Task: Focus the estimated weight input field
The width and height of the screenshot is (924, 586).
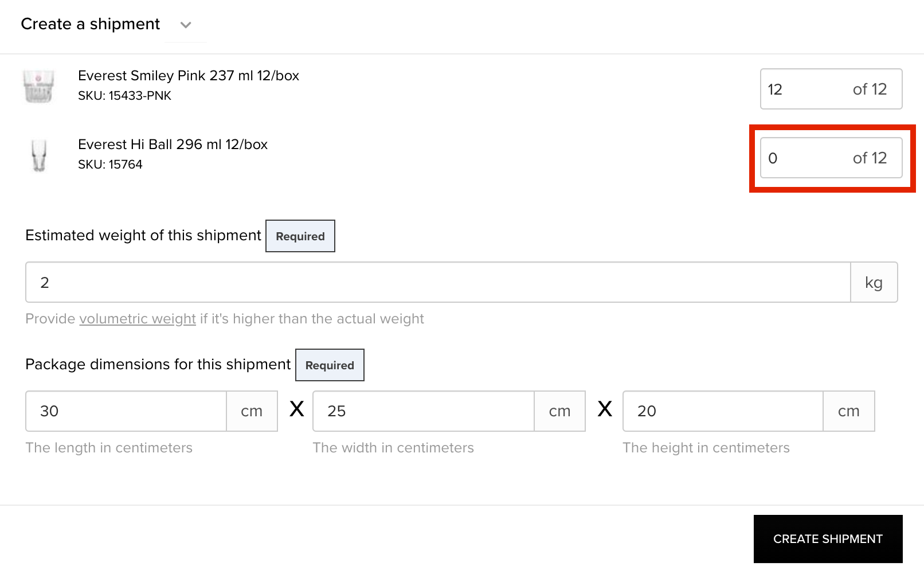Action: [438, 282]
